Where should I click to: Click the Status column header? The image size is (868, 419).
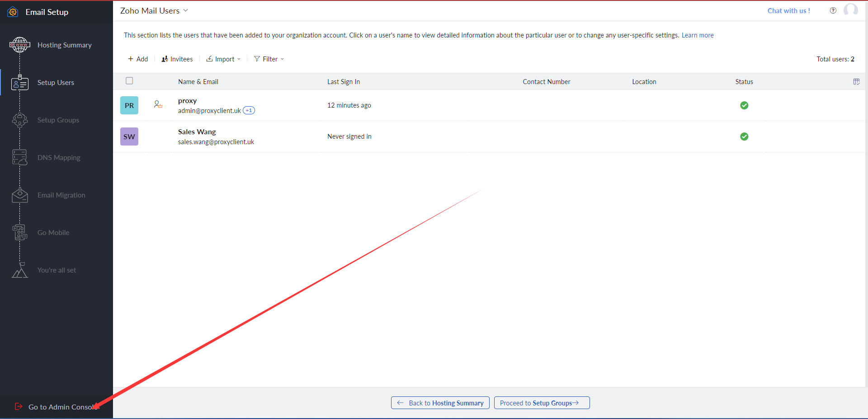tap(744, 82)
